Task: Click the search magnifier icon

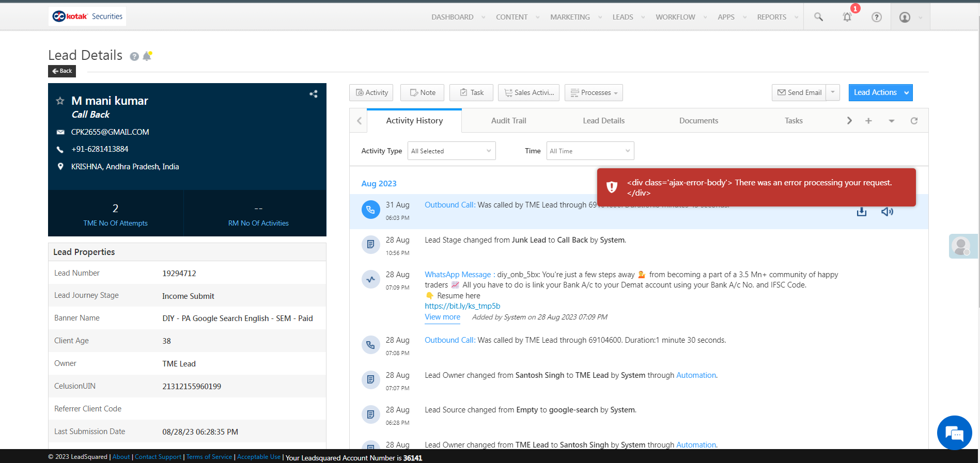Action: pos(818,17)
